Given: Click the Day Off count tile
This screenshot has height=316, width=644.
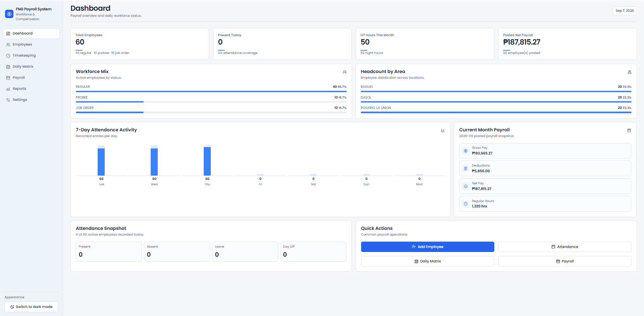Looking at the screenshot, I should [x=313, y=252].
